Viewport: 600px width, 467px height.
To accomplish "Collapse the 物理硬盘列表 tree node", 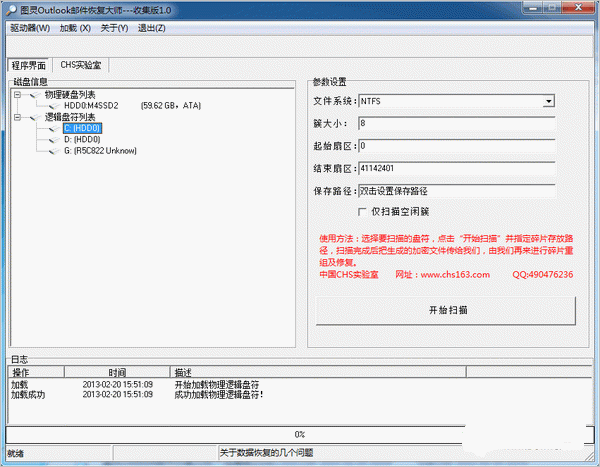I will click(18, 95).
